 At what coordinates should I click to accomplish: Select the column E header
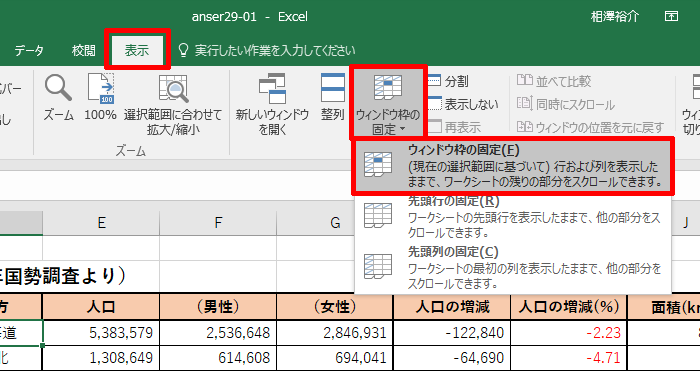coord(101,223)
